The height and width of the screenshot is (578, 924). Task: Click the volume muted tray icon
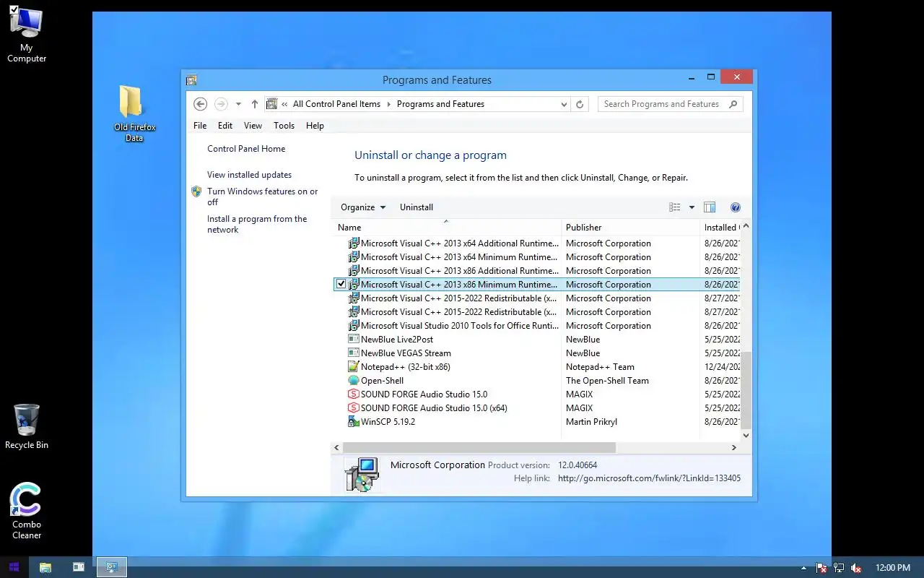pos(856,568)
